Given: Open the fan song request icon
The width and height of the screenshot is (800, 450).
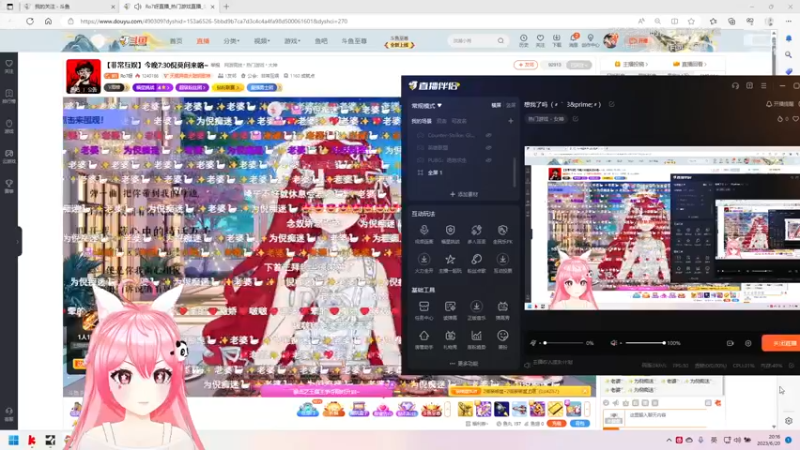Looking at the screenshot, I should 476,260.
